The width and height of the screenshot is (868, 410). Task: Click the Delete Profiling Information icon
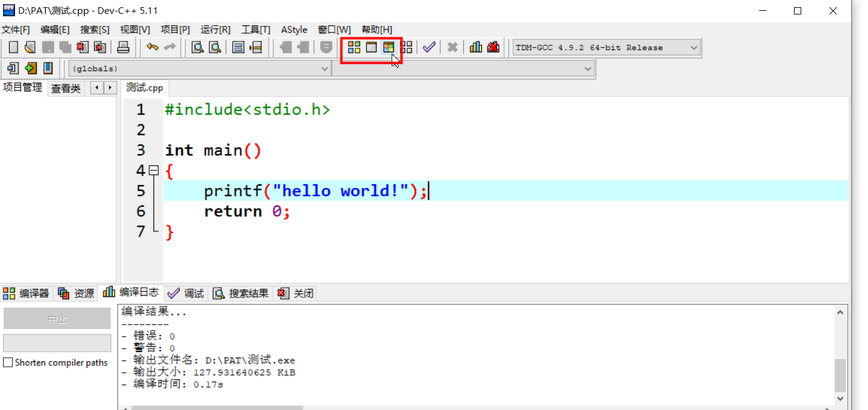pyautogui.click(x=493, y=47)
